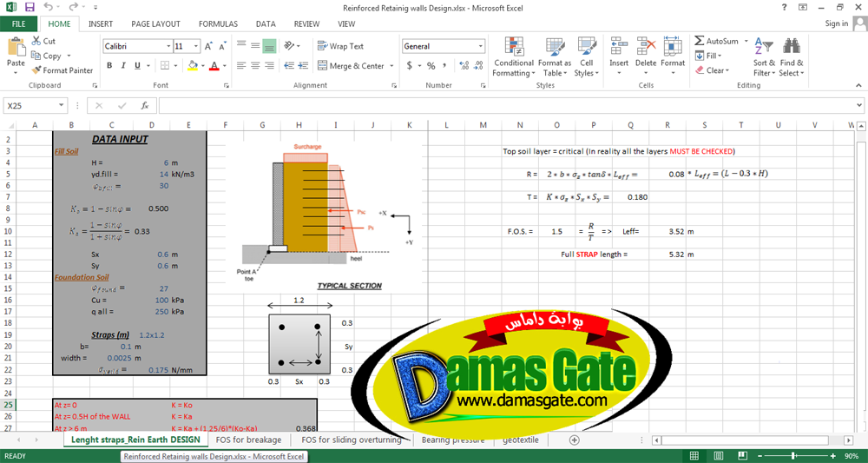The image size is (868, 463).
Task: Increase font size with the larger A
Action: (208, 47)
